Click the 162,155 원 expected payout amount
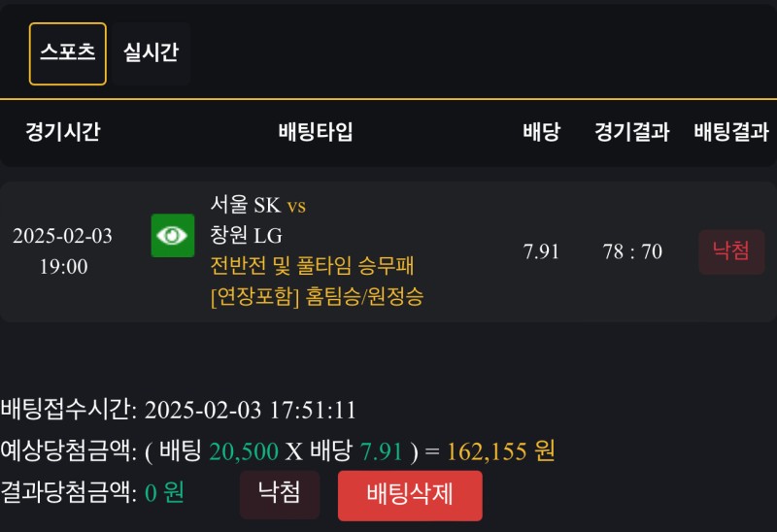Image resolution: width=777 pixels, height=532 pixels. (500, 451)
